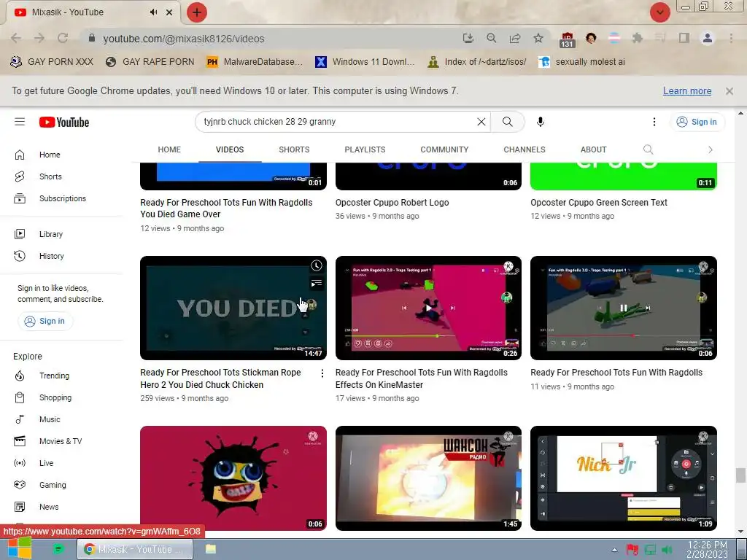Click the YouTube logo
This screenshot has height=560, width=747.
pos(64,122)
